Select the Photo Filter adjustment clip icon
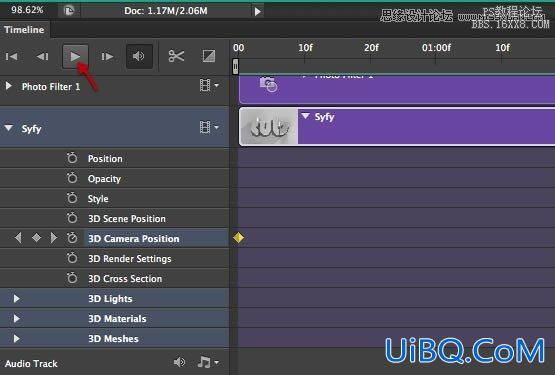This screenshot has height=375, width=555. point(268,84)
